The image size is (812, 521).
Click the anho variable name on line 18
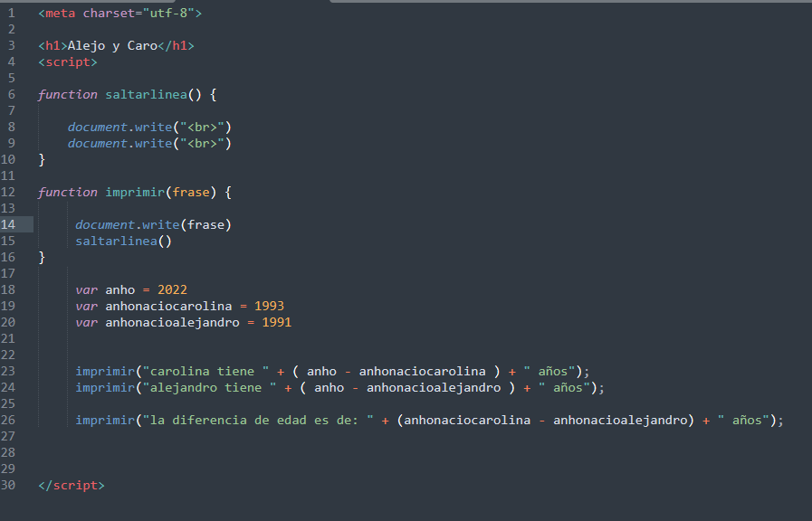[x=120, y=289]
